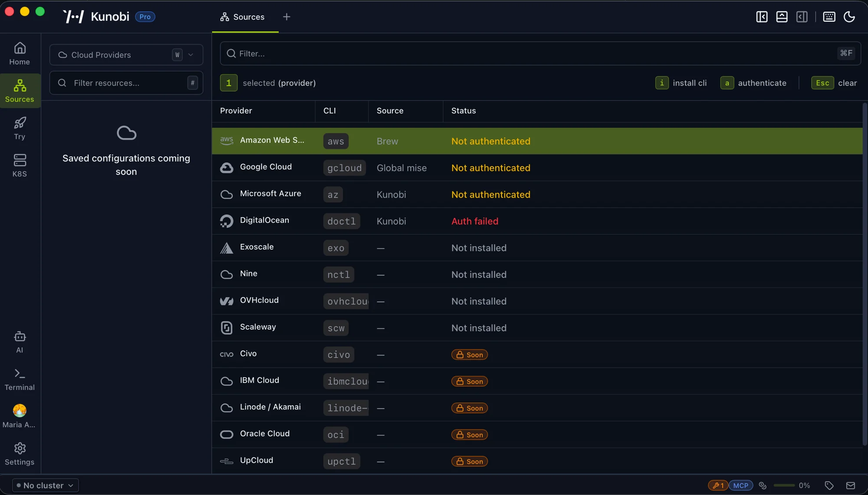Click the MCP badge in status bar
This screenshot has width=868, height=495.
coord(740,485)
